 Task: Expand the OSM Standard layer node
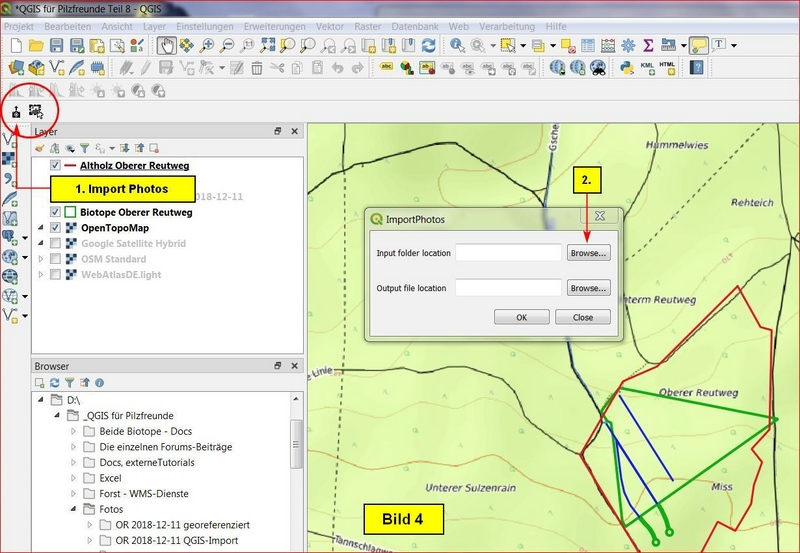(40, 259)
